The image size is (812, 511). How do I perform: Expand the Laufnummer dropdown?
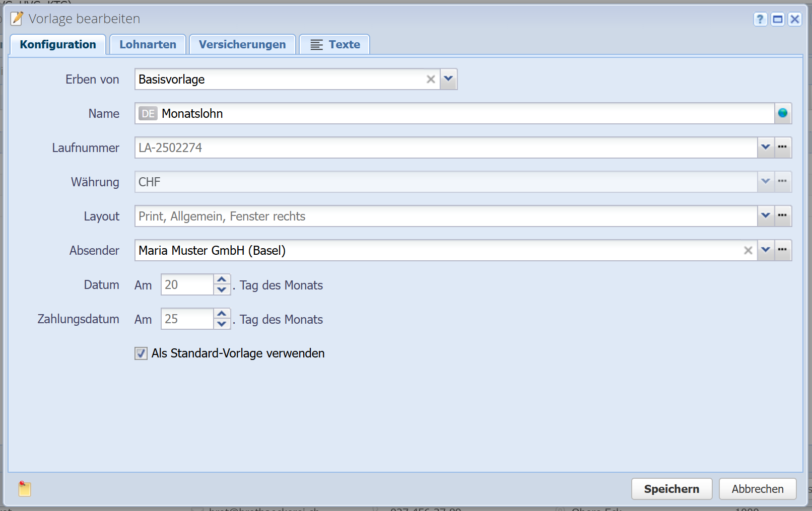pyautogui.click(x=766, y=148)
